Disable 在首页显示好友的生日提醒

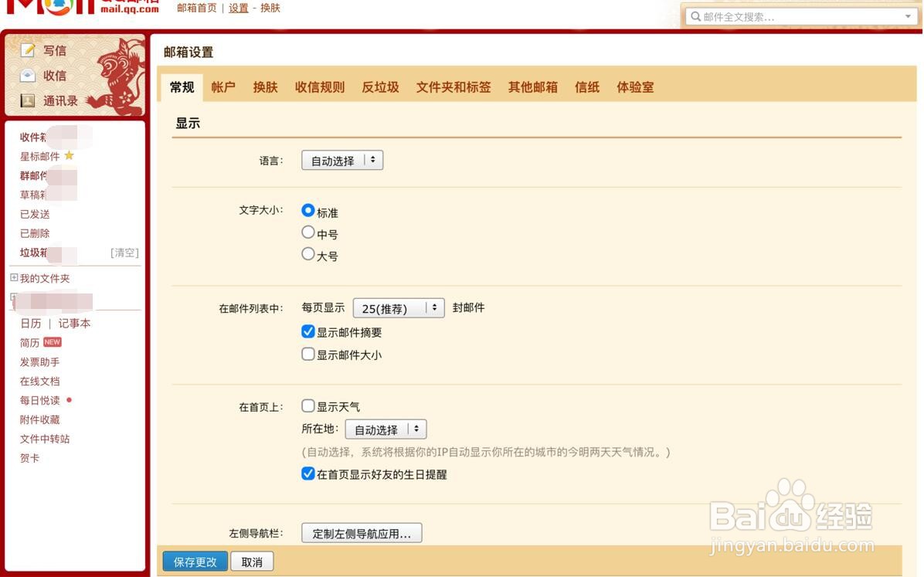click(307, 473)
